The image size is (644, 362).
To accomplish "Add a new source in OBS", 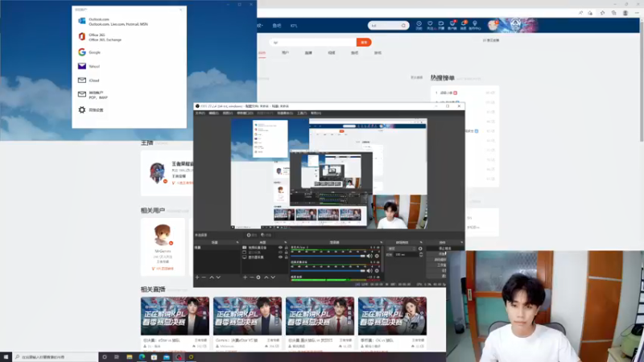I will coord(246,278).
